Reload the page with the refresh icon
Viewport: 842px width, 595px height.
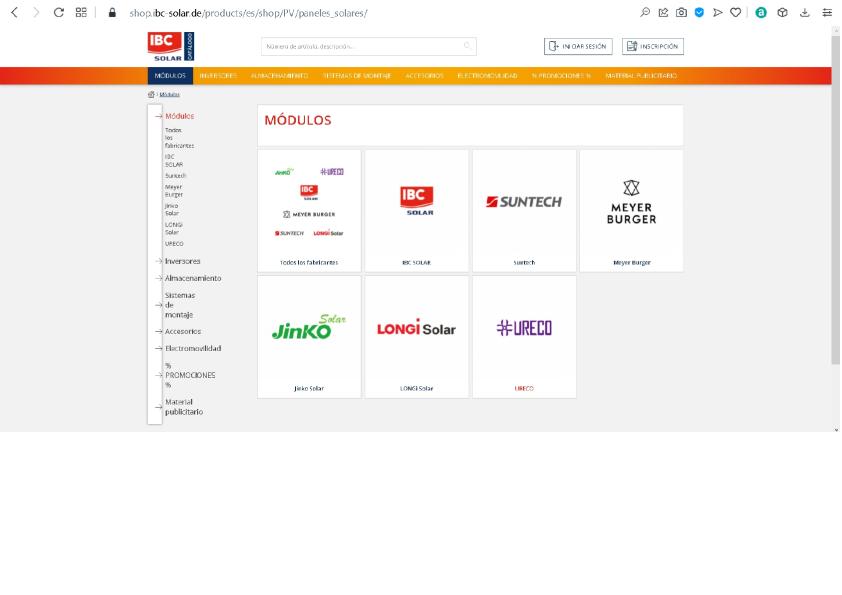tap(59, 12)
